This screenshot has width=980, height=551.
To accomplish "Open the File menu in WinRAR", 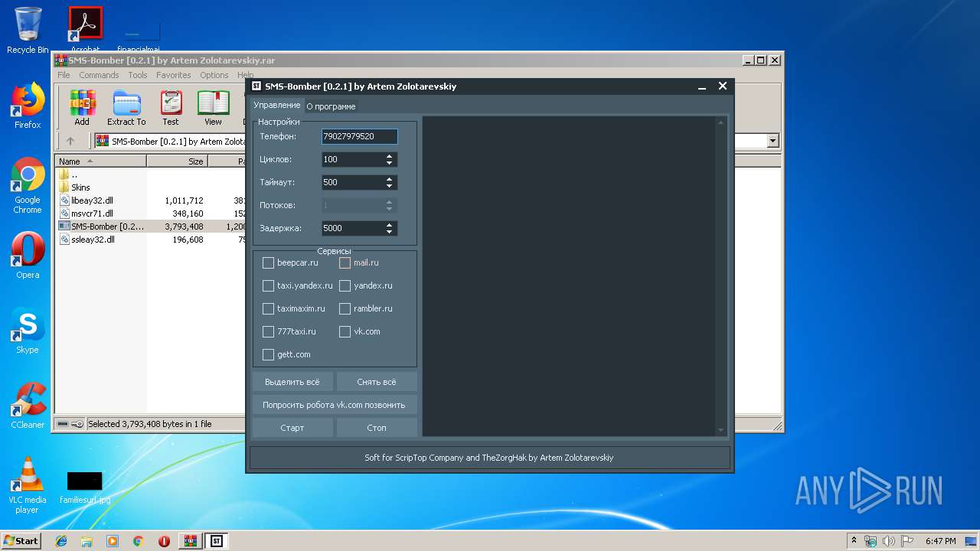I will [64, 75].
